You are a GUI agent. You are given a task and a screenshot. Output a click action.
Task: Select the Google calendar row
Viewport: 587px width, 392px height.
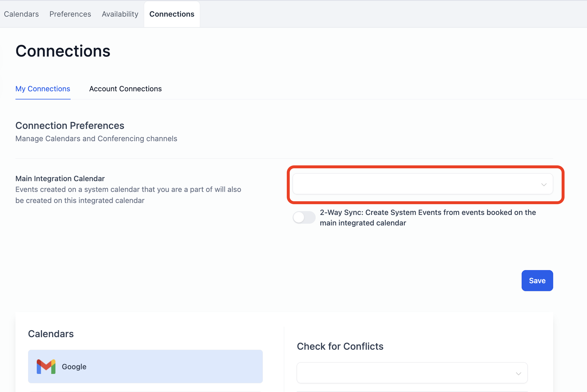(145, 367)
